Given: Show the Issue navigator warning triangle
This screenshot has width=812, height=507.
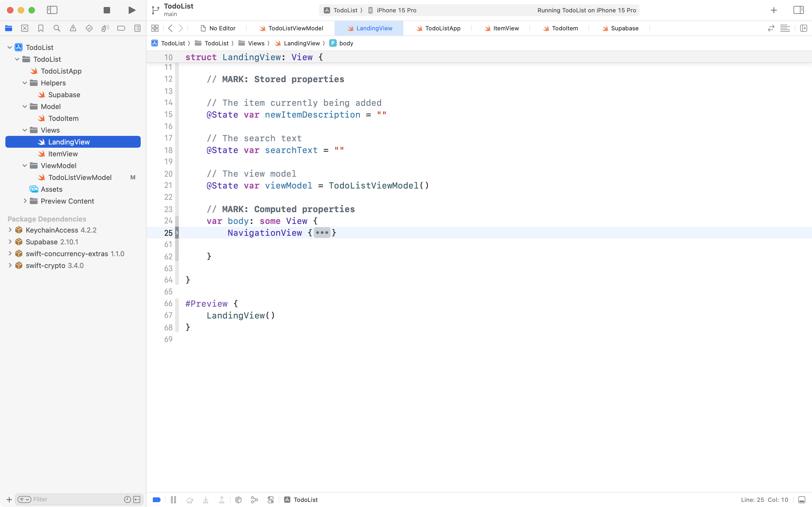Looking at the screenshot, I should (x=73, y=28).
